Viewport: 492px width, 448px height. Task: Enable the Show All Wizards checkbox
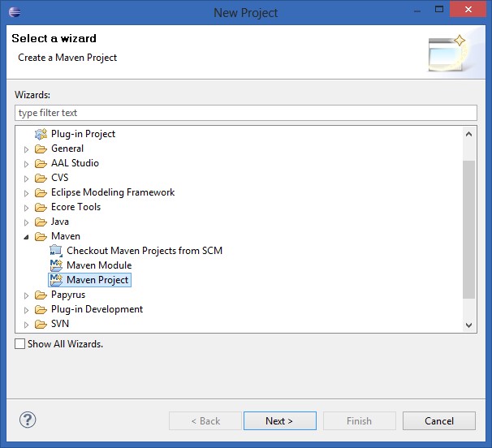pyautogui.click(x=19, y=344)
